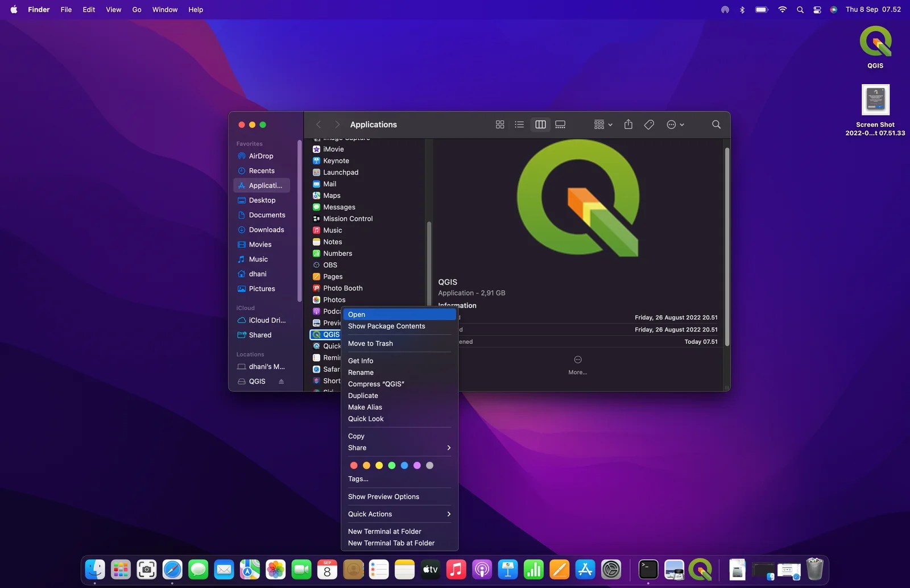Open Podcasts from the Dock
910x588 pixels.
click(482, 569)
